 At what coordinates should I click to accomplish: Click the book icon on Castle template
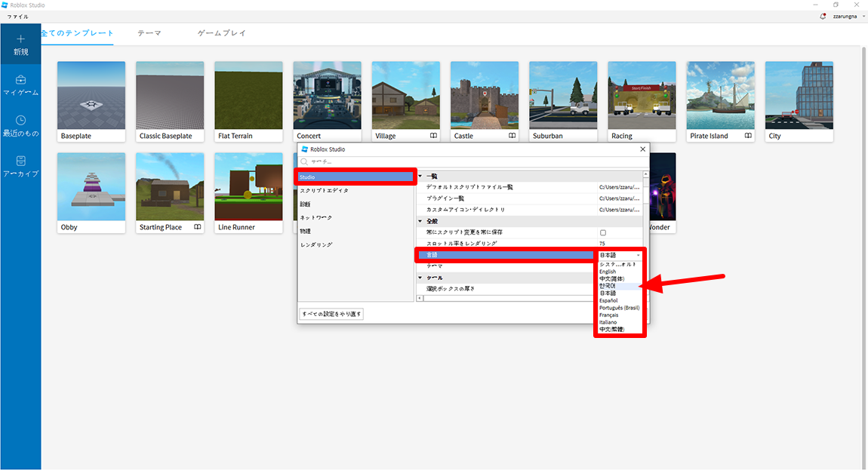pos(512,136)
